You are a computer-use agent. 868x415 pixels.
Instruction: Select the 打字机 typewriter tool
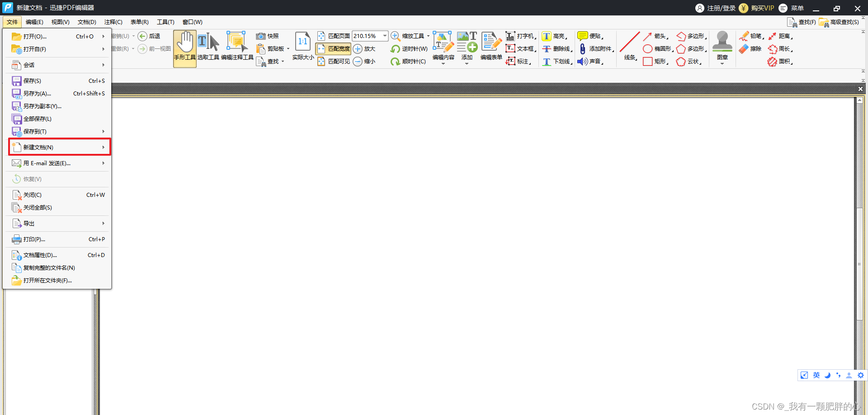pos(521,36)
